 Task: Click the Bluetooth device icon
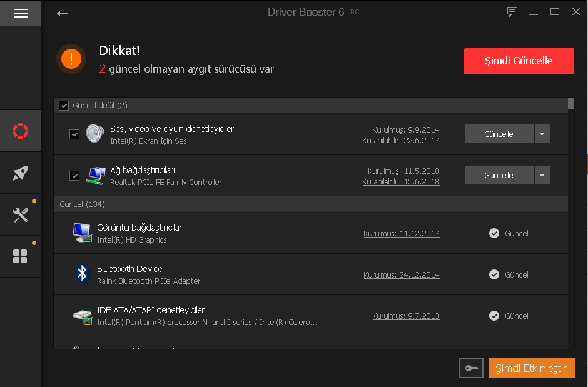pyautogui.click(x=82, y=273)
